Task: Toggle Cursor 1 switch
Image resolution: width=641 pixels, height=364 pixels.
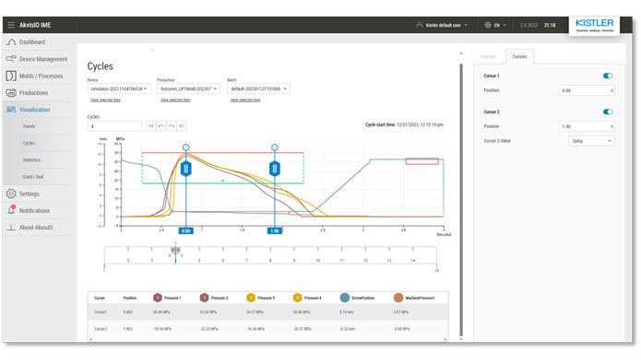Action: click(608, 76)
